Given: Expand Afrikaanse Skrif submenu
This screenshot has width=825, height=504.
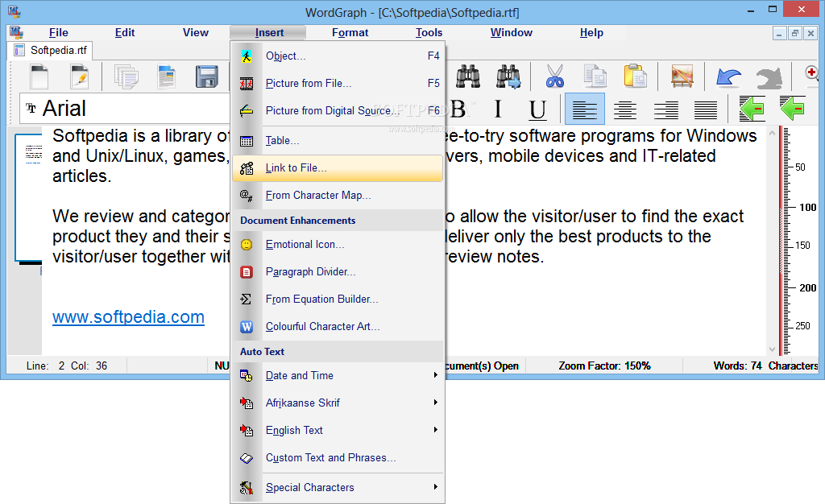Looking at the screenshot, I should 338,403.
